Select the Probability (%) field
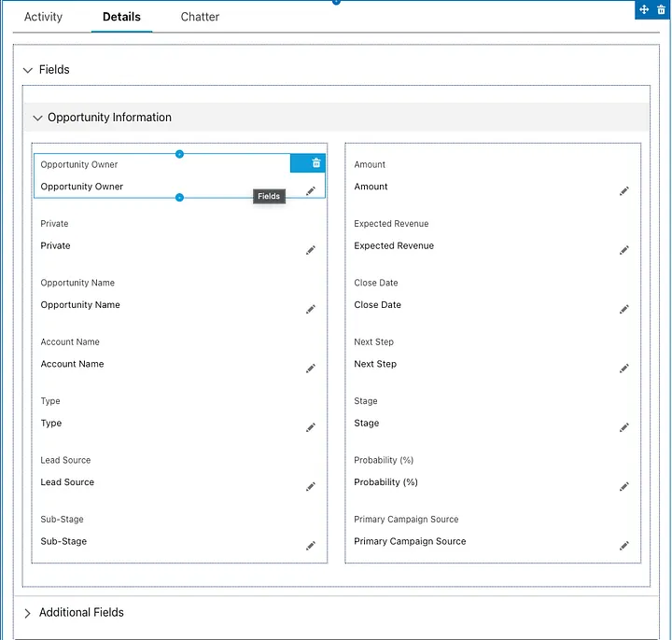Screen dimensions: 672x640 (x=493, y=472)
